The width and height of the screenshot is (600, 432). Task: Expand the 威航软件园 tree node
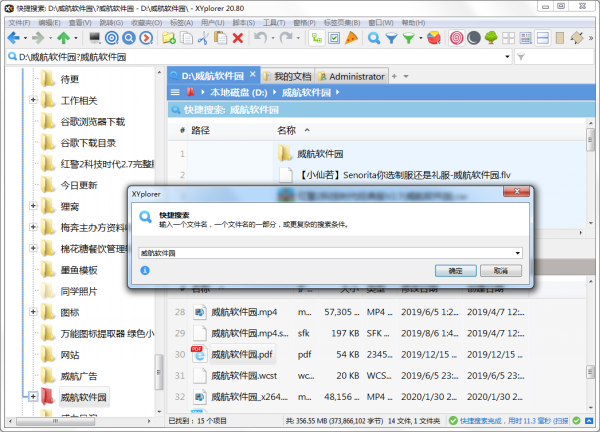point(33,398)
